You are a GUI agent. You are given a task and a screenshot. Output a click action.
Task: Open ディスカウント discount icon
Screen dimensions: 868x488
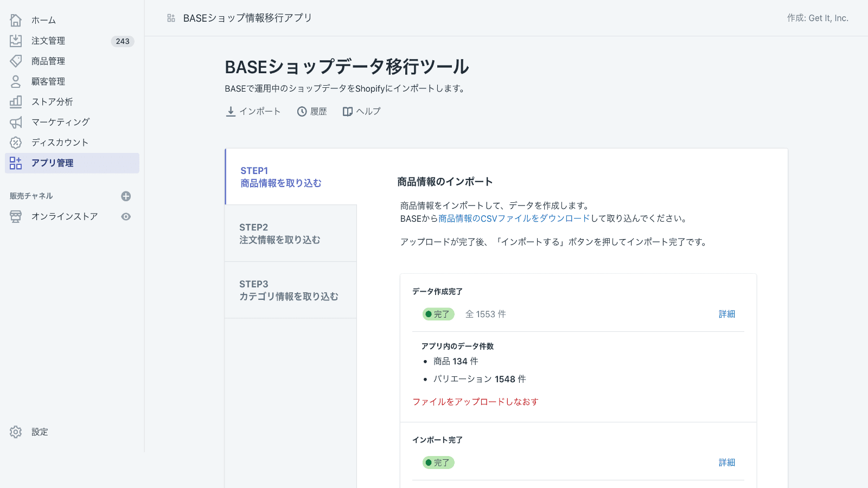pyautogui.click(x=16, y=142)
